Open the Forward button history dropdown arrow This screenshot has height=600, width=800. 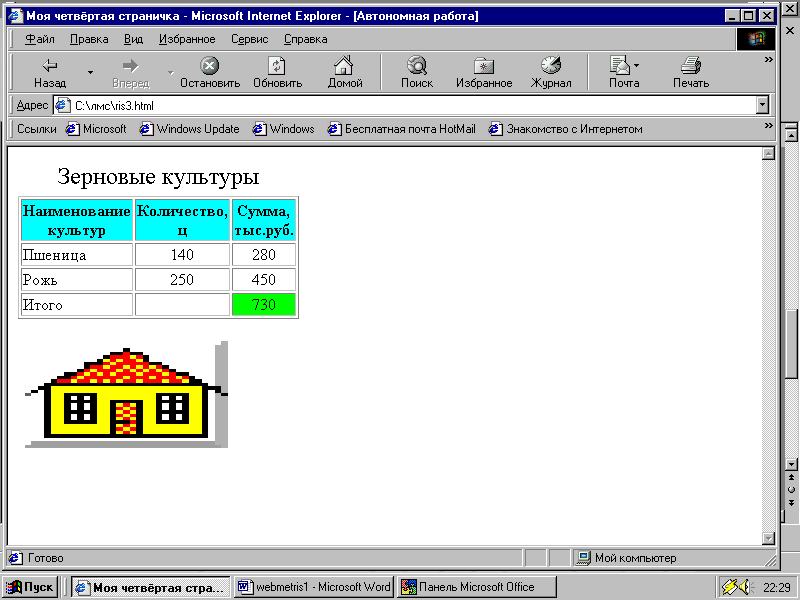171,72
